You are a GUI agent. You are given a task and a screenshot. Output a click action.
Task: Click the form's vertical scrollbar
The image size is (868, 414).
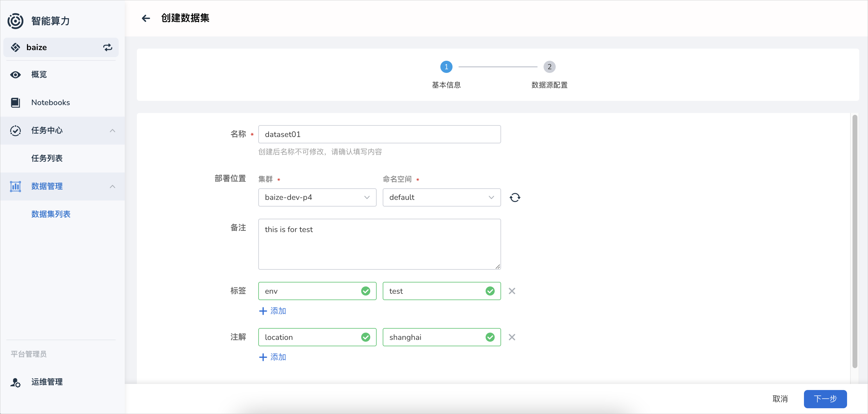(x=855, y=241)
